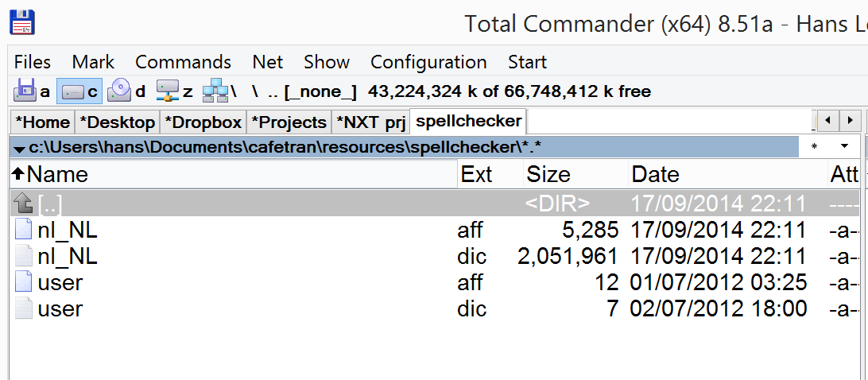This screenshot has height=380, width=868.
Task: Open CD drive d
Action: [x=127, y=91]
